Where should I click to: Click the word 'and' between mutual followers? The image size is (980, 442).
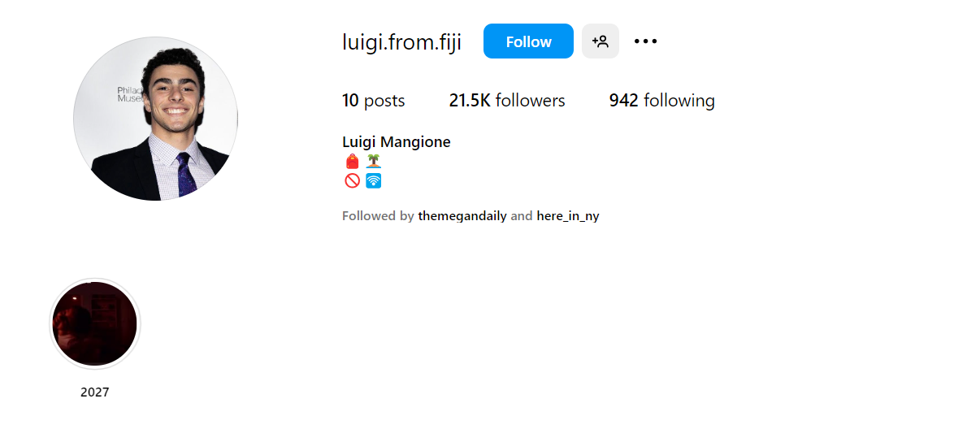(x=522, y=216)
